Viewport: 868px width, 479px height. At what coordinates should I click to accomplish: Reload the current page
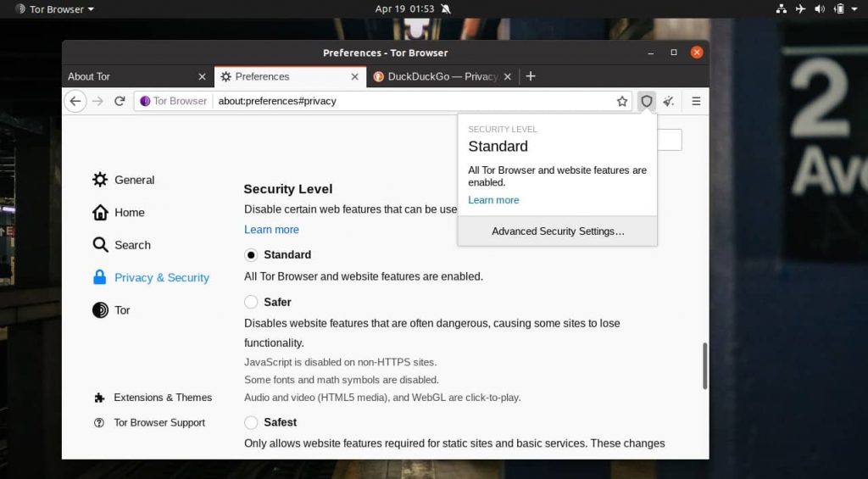(120, 101)
